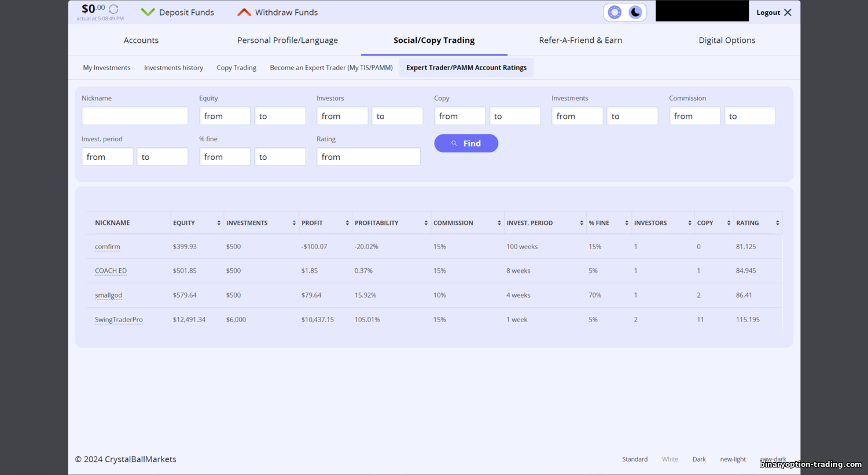
Task: Open Investments history sub-tab
Action: (174, 68)
